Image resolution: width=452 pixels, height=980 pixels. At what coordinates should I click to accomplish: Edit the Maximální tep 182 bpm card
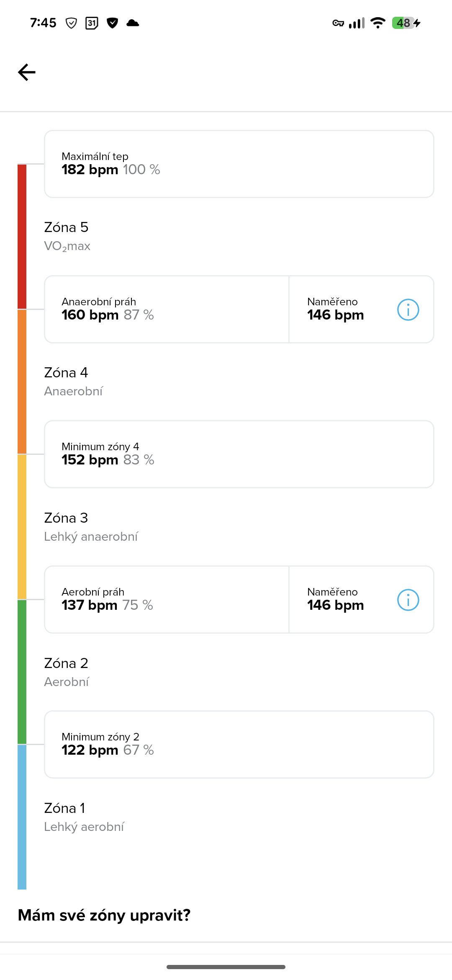pos(239,164)
